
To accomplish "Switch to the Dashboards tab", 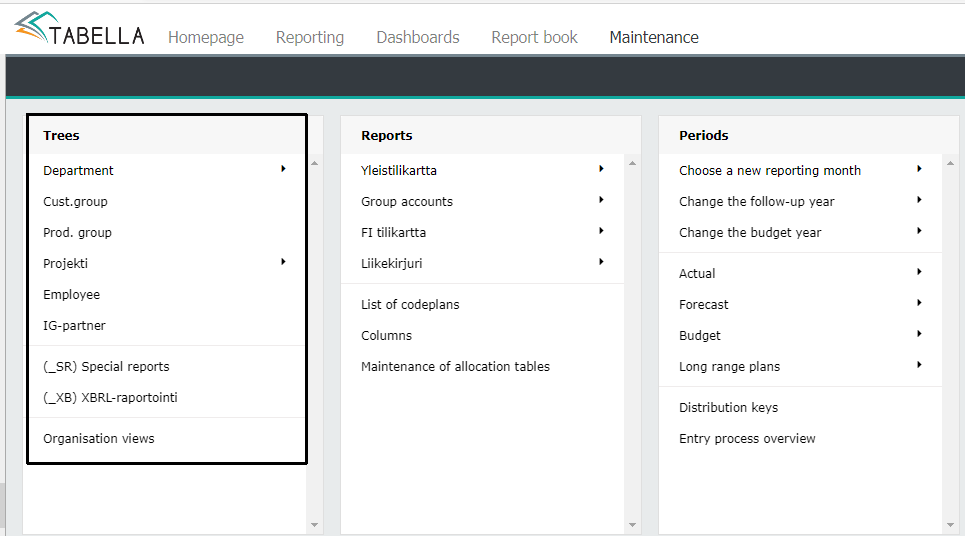I will click(x=418, y=38).
